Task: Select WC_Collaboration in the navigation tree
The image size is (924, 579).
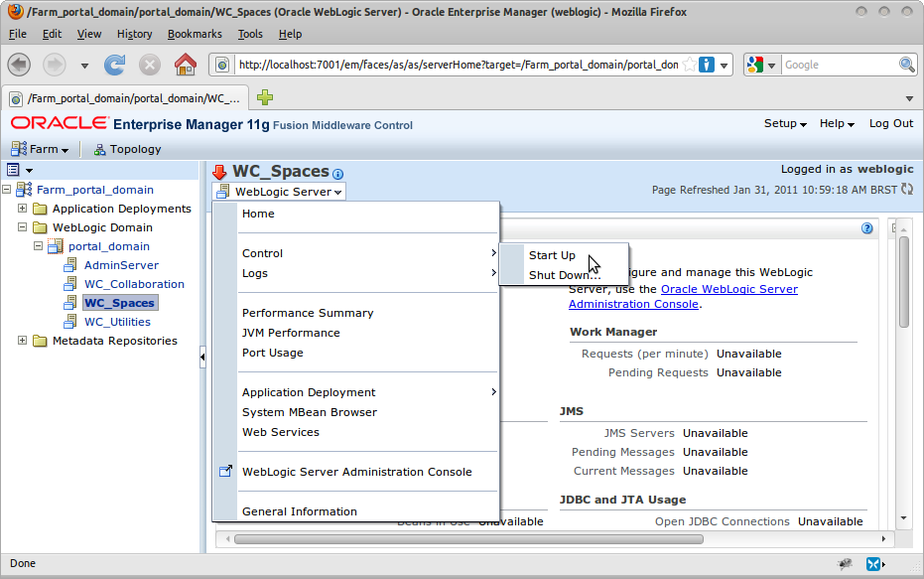Action: click(x=134, y=284)
